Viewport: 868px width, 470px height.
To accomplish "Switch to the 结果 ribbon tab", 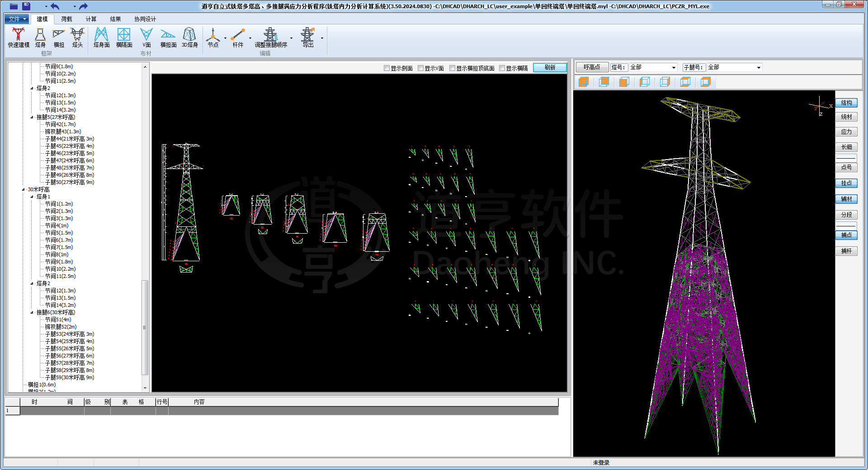I will (115, 19).
